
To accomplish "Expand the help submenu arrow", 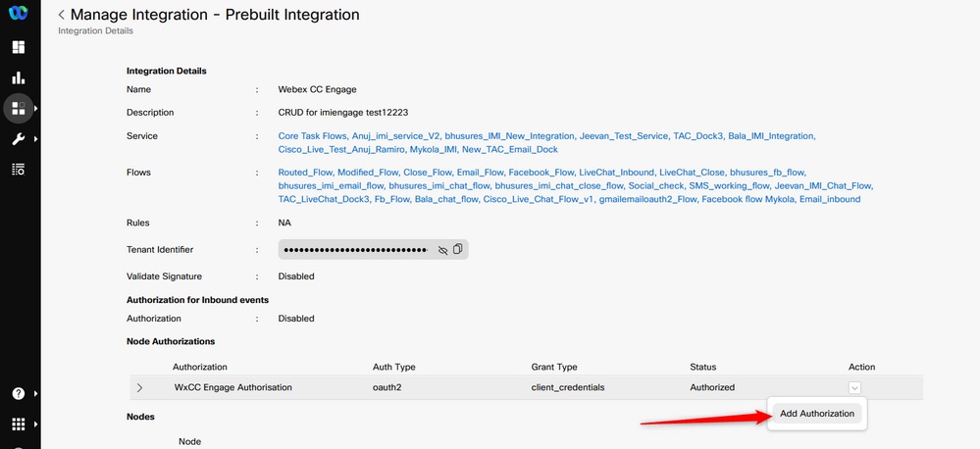I will (36, 393).
